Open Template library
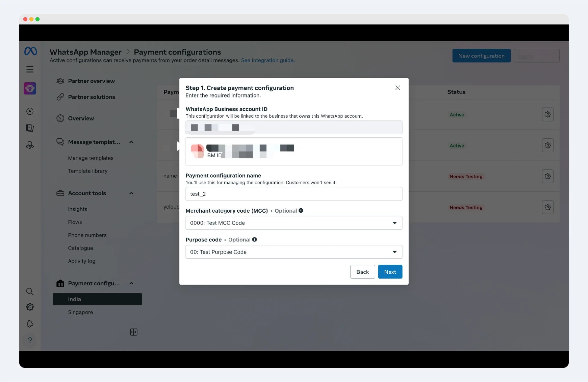 coord(88,171)
